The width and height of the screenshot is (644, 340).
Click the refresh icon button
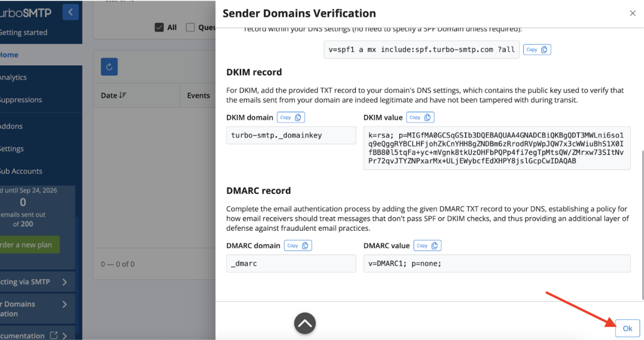[109, 67]
